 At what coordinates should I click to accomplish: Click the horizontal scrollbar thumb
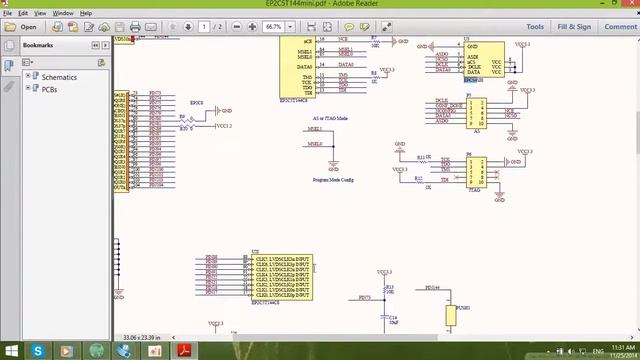click(x=335, y=338)
